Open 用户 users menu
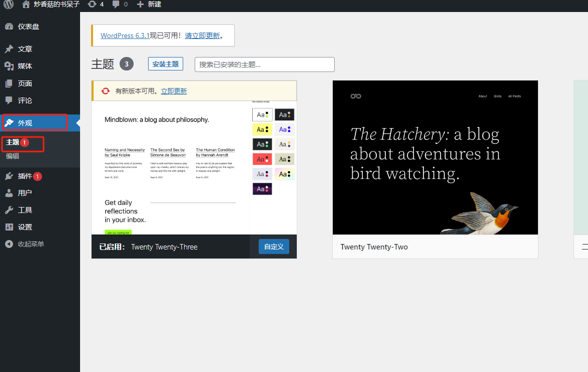 (25, 193)
